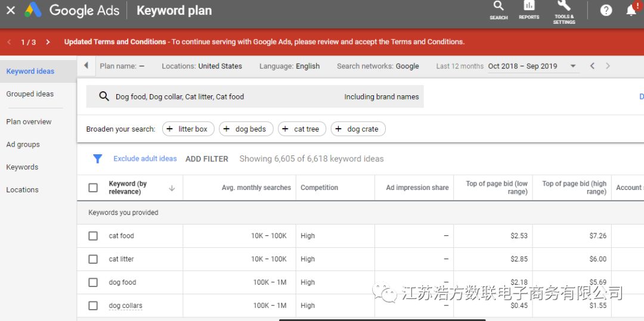This screenshot has height=321, width=644.
Task: Check the 'dog food' row checkbox
Action: coord(93,282)
